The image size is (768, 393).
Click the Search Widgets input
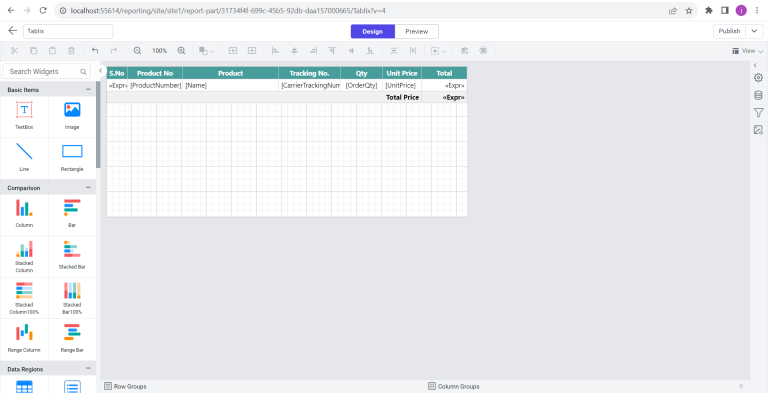[47, 71]
